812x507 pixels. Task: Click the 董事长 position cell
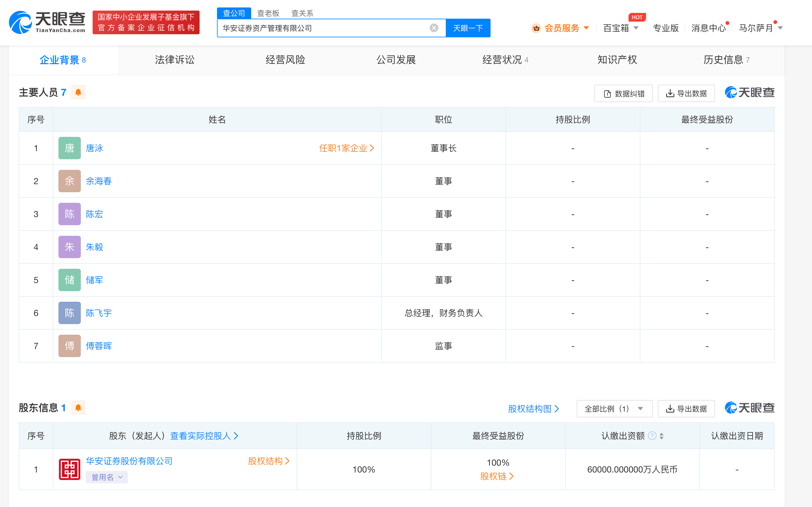pos(443,148)
